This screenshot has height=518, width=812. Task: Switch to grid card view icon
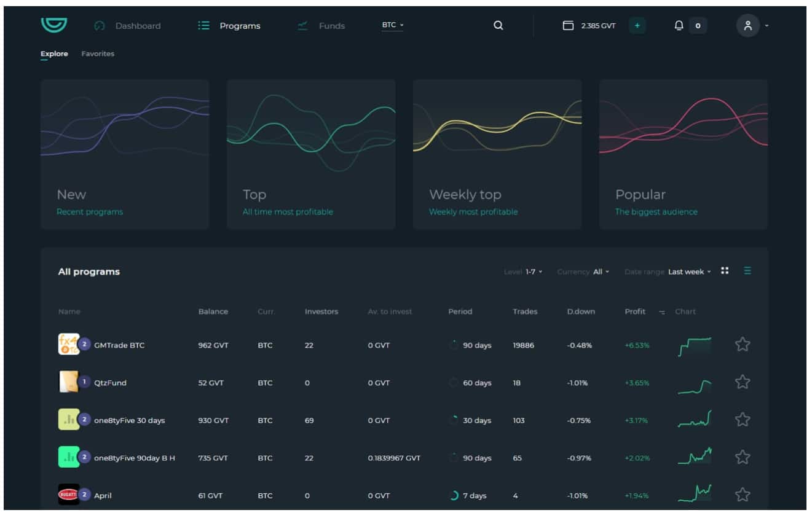coord(725,271)
